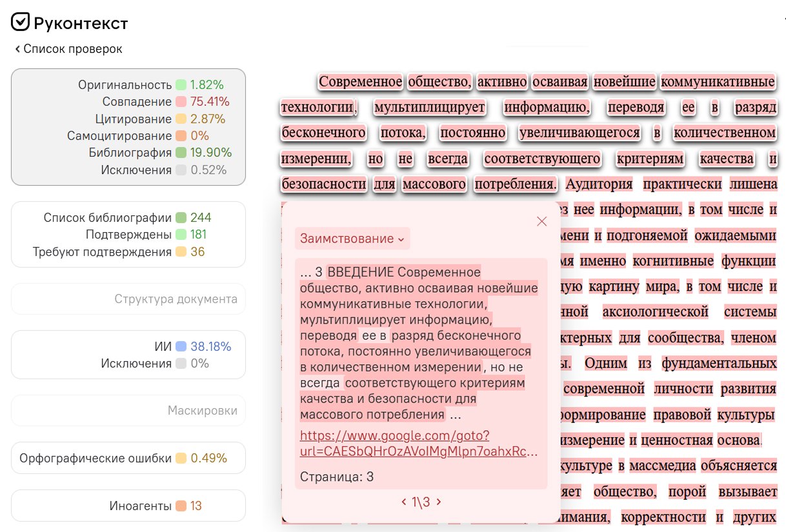Click the blue ИИ color swatch
This screenshot has width=786, height=532.
[181, 347]
